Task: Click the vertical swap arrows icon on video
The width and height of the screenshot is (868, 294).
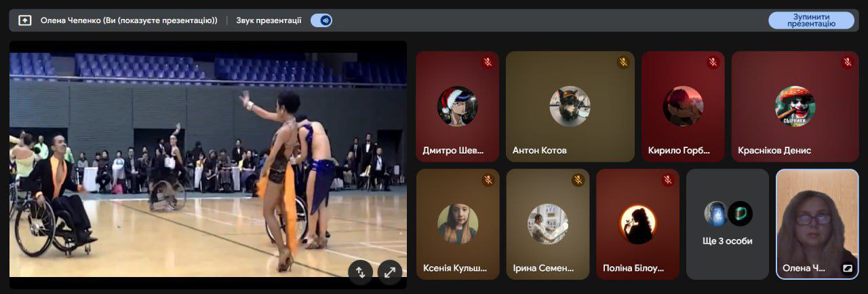Action: tap(361, 272)
